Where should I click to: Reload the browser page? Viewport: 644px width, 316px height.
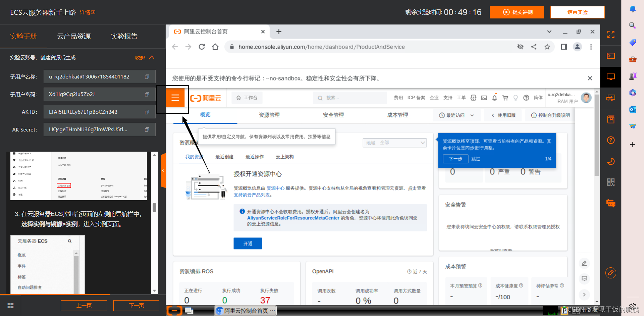point(202,47)
